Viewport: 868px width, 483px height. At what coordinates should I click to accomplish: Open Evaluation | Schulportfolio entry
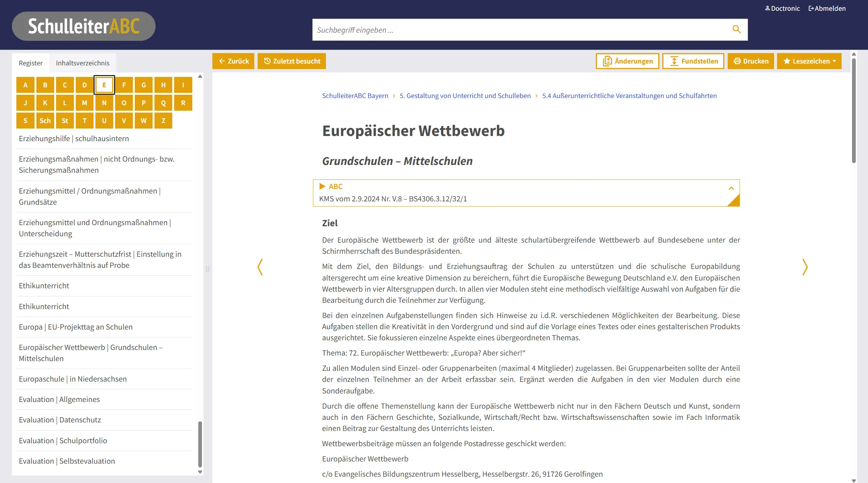click(x=104, y=441)
